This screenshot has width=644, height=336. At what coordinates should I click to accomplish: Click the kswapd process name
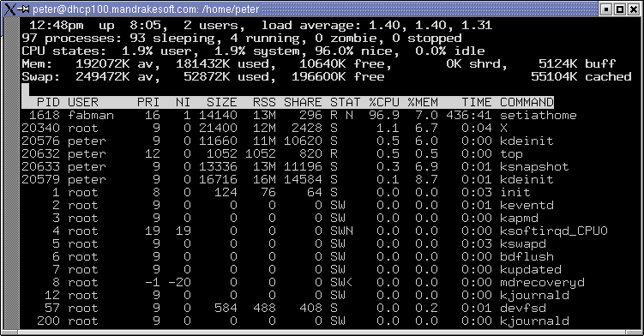tap(523, 243)
